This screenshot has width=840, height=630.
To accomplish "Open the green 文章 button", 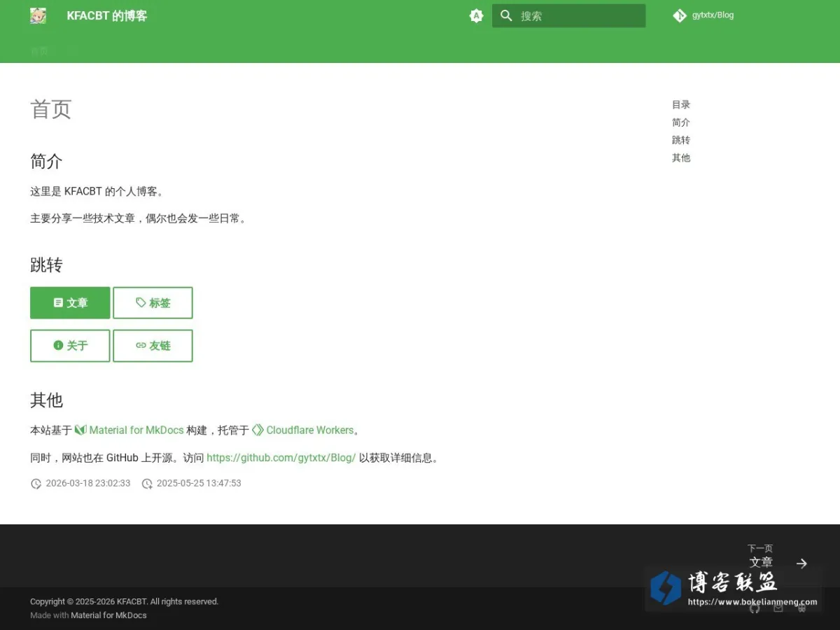I will pos(70,302).
